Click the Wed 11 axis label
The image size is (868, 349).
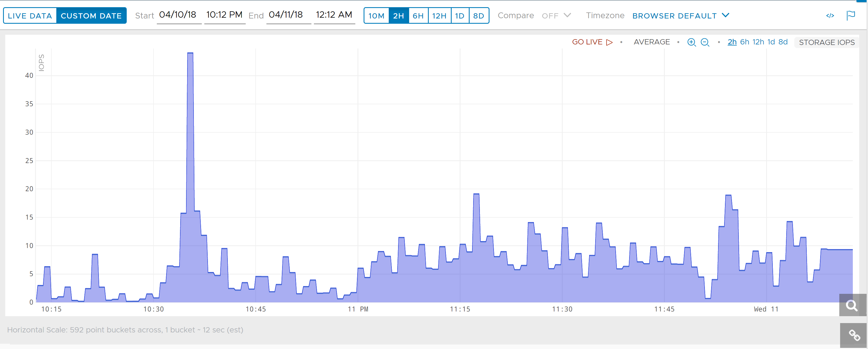click(x=766, y=309)
